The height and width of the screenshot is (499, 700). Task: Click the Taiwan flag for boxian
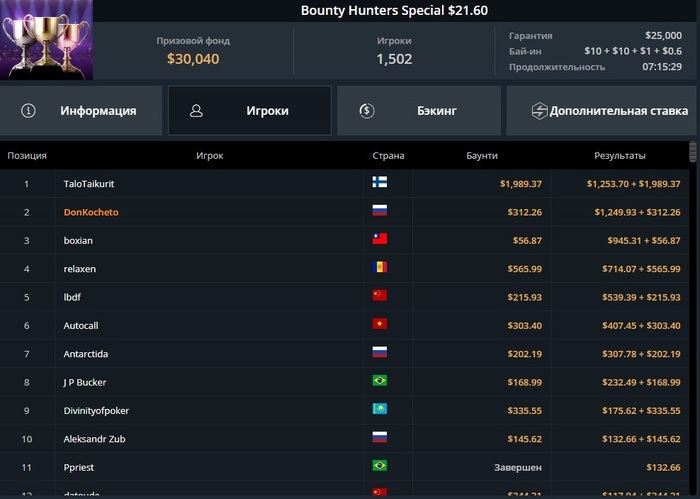380,238
